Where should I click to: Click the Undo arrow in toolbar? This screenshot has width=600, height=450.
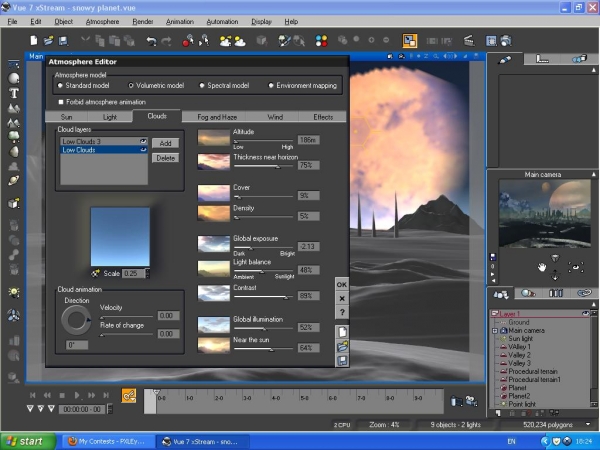click(x=152, y=41)
